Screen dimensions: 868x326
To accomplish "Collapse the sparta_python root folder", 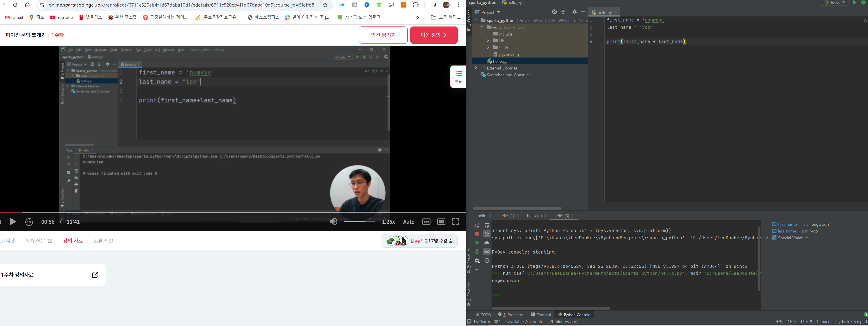I will tap(476, 20).
